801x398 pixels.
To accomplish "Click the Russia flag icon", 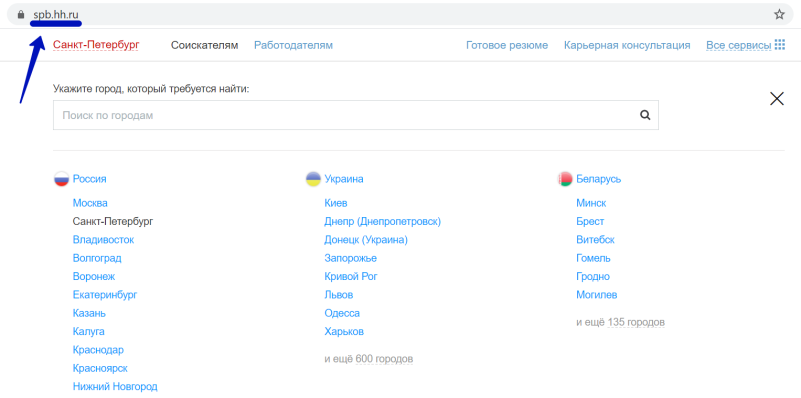I will [x=61, y=179].
